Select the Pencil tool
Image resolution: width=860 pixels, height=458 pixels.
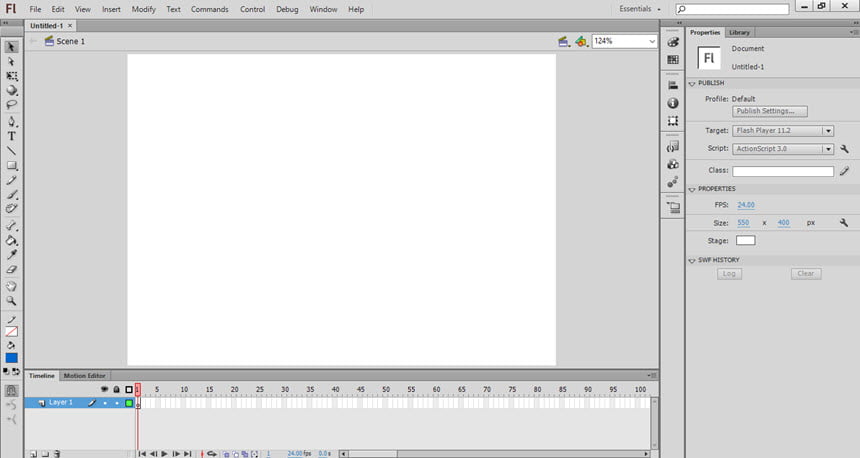(12, 180)
